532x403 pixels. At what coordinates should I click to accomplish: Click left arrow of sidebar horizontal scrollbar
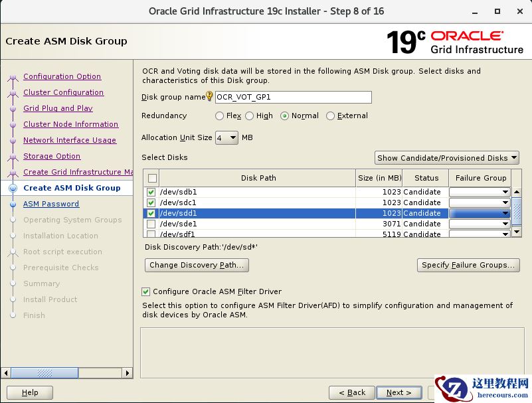click(6, 373)
